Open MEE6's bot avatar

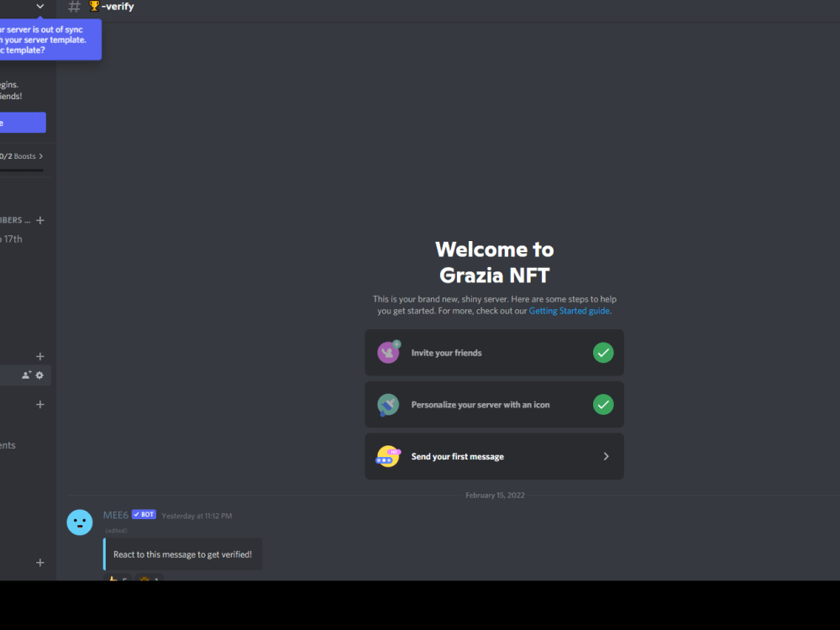point(80,522)
